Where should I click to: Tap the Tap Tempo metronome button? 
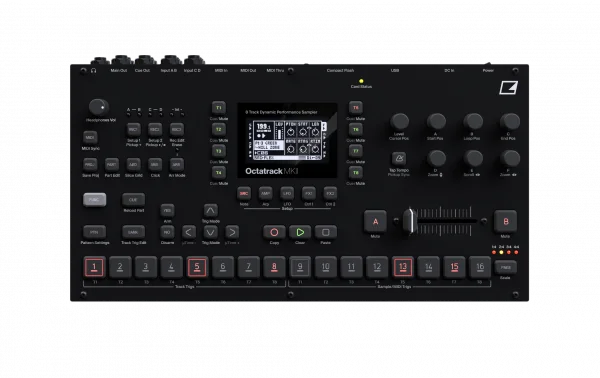pyautogui.click(x=399, y=158)
